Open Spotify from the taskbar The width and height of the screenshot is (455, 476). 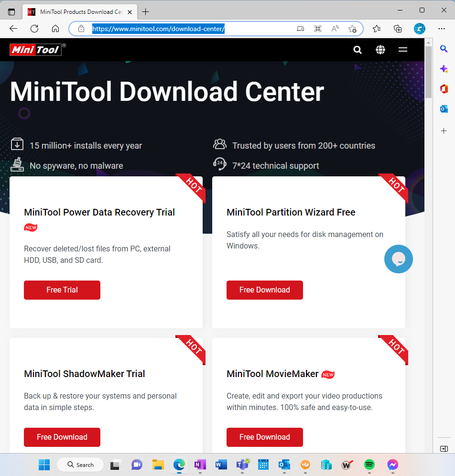coord(369,465)
